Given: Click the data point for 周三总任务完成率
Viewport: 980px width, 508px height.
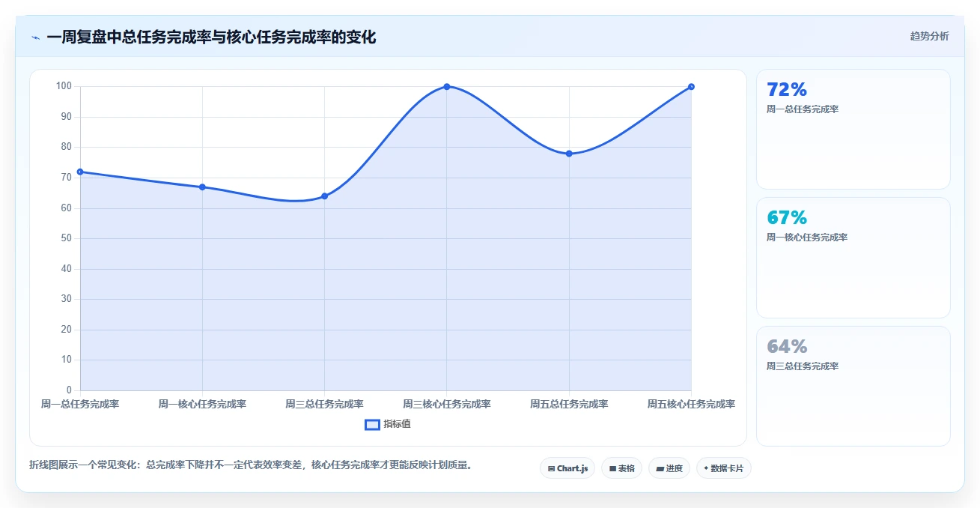Looking at the screenshot, I should click(x=324, y=196).
